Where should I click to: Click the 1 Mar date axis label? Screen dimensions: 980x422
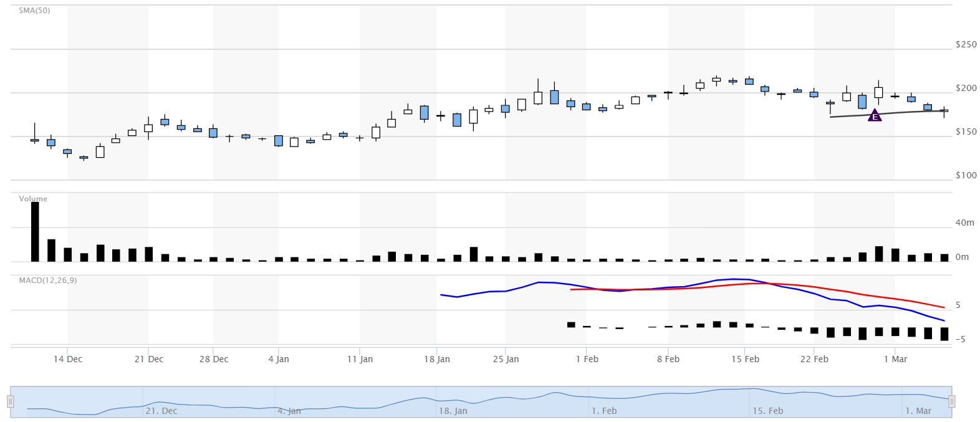click(x=895, y=359)
